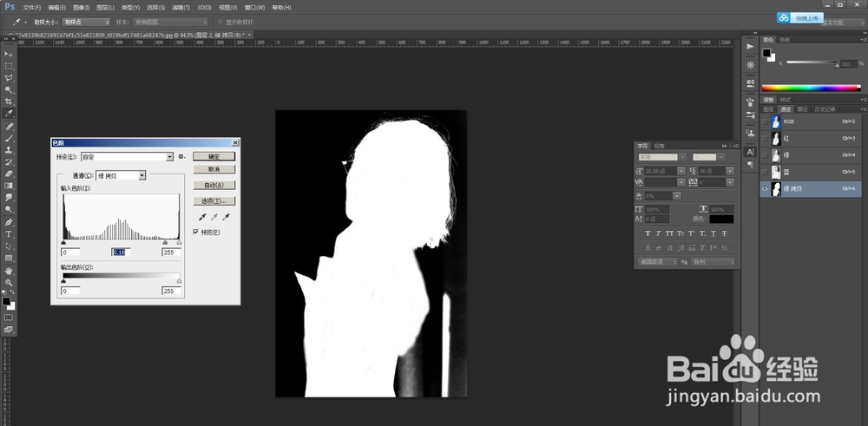
Task: Select the Rectangular Marquee tool
Action: click(x=9, y=66)
